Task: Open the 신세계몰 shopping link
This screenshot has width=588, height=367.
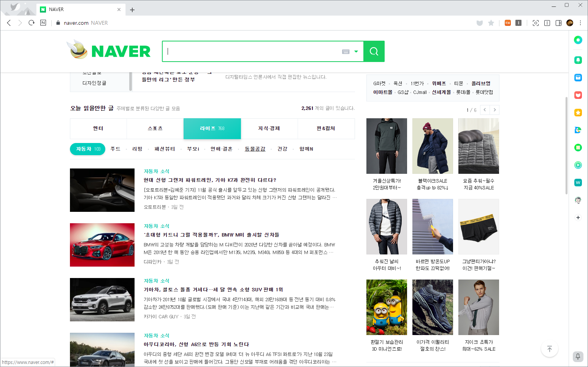Action: pyautogui.click(x=441, y=92)
